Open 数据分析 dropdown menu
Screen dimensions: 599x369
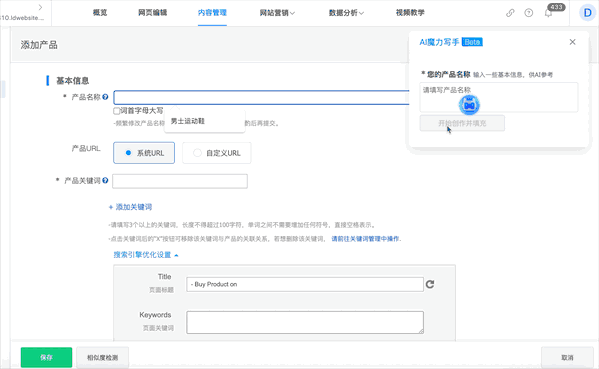[346, 13]
